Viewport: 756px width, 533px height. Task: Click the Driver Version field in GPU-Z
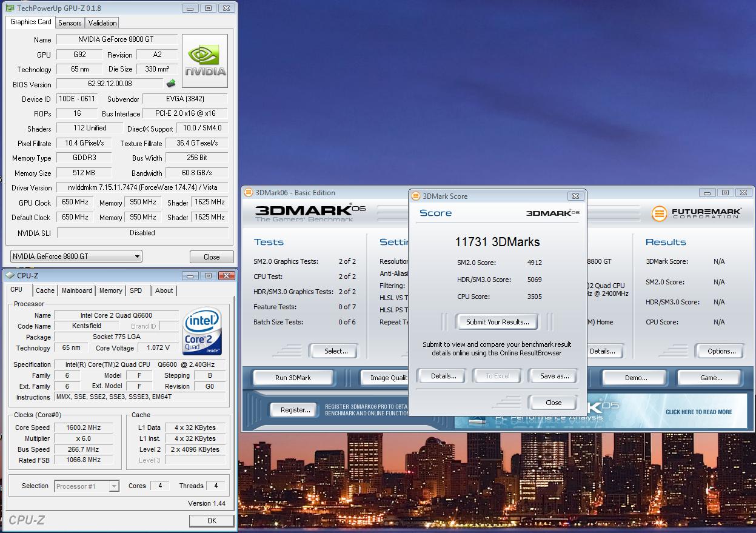tap(142, 187)
